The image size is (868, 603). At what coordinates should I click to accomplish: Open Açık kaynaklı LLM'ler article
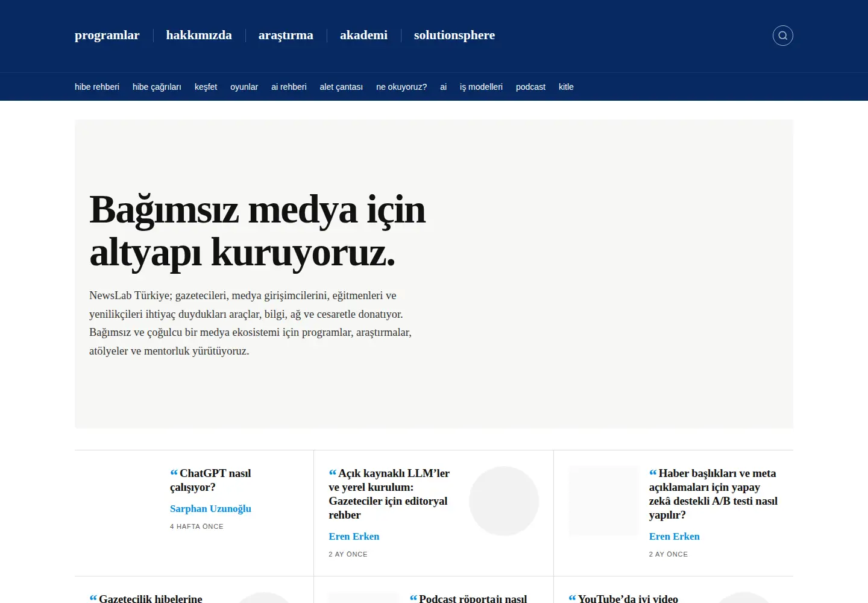pyautogui.click(x=389, y=494)
